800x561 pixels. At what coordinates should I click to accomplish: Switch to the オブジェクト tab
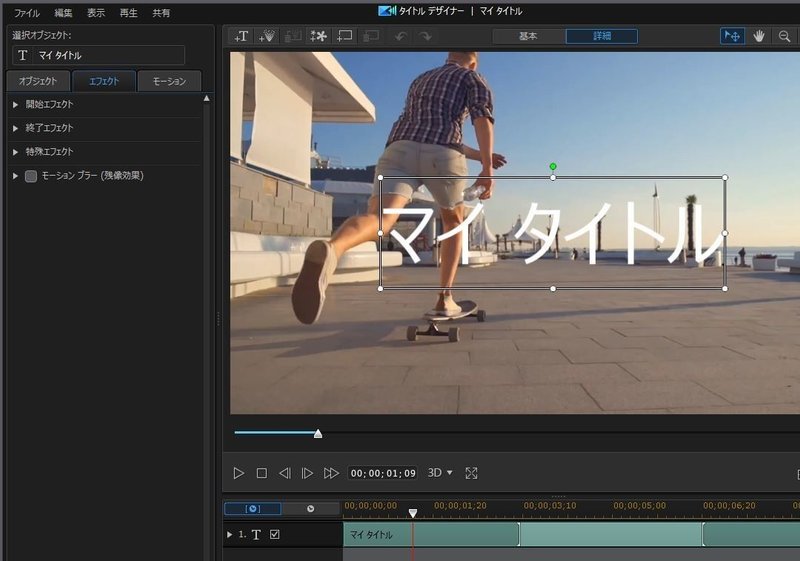coord(38,81)
